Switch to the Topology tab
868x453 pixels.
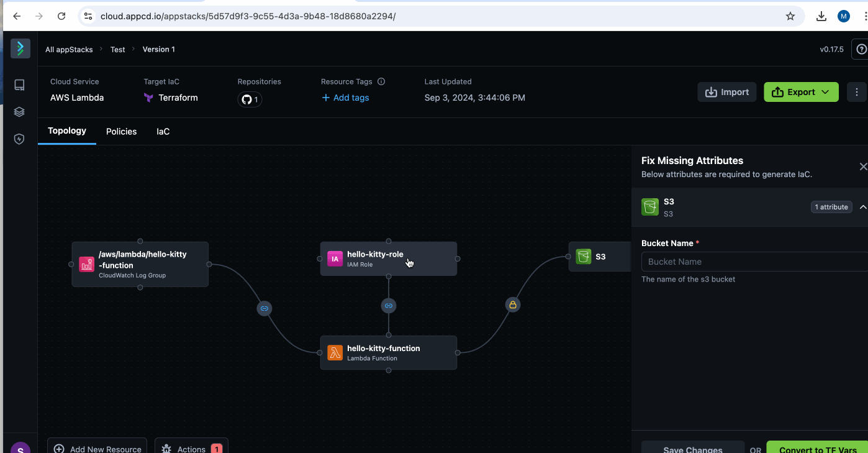point(67,131)
